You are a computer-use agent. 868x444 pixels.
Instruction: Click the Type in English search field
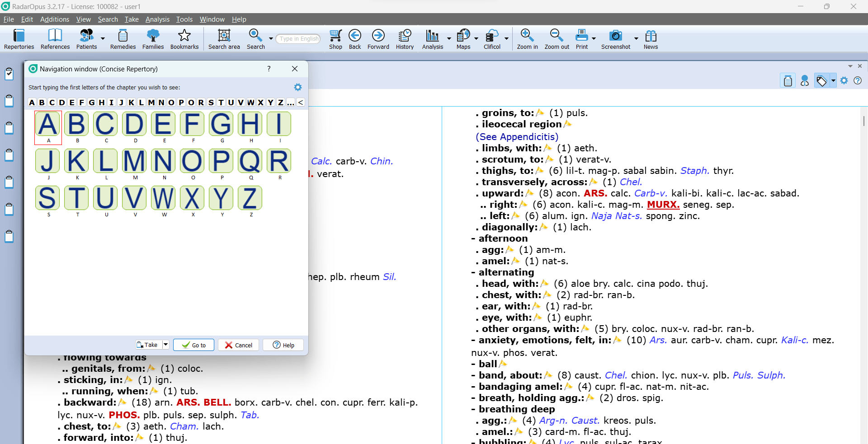(298, 39)
